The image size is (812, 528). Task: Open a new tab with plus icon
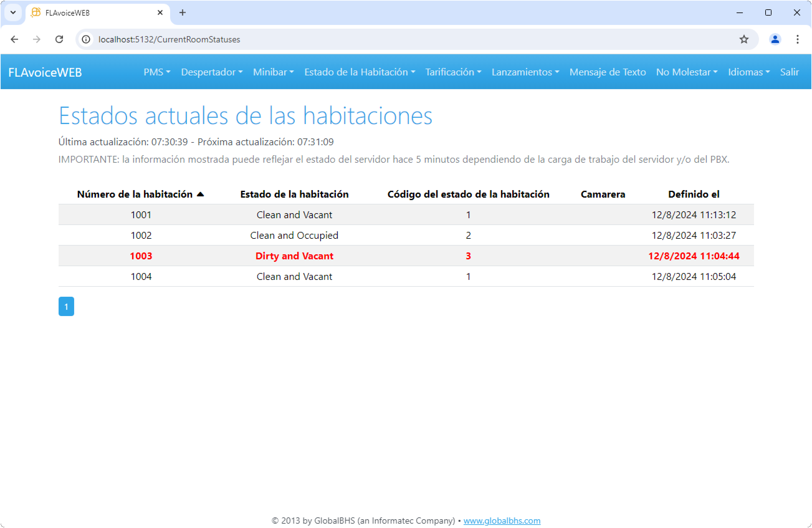183,13
